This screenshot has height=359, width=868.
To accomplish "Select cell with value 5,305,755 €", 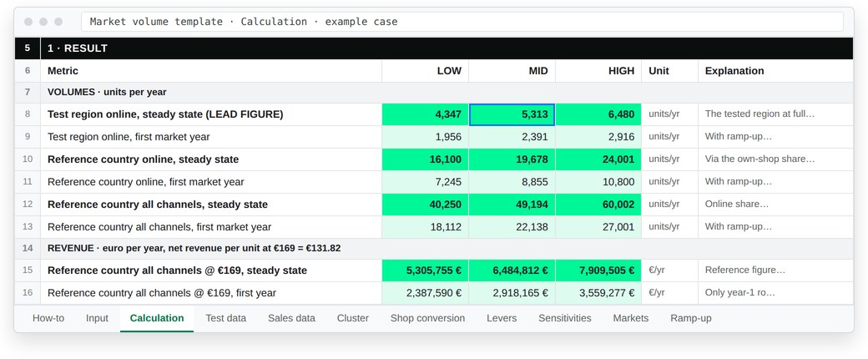I will click(425, 271).
